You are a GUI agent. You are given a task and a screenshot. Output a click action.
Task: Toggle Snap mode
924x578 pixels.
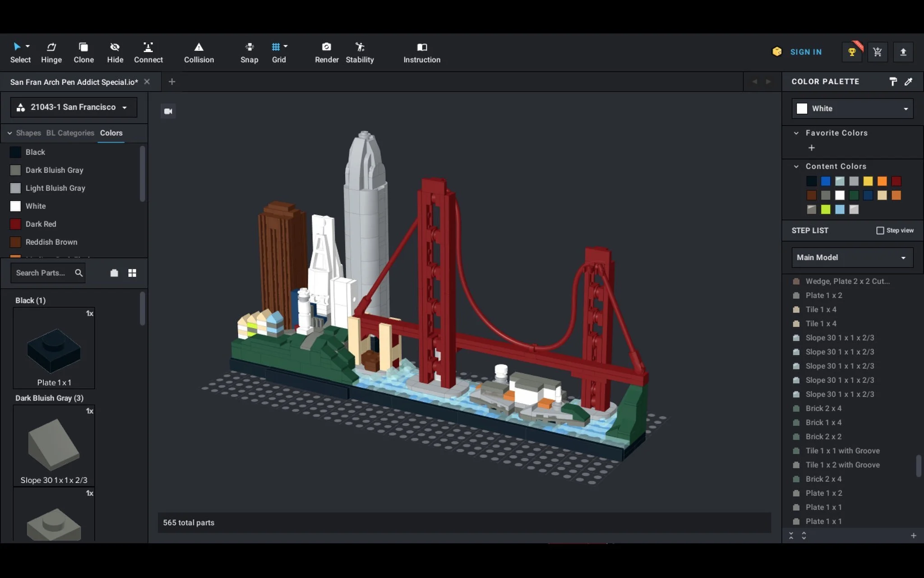click(249, 52)
